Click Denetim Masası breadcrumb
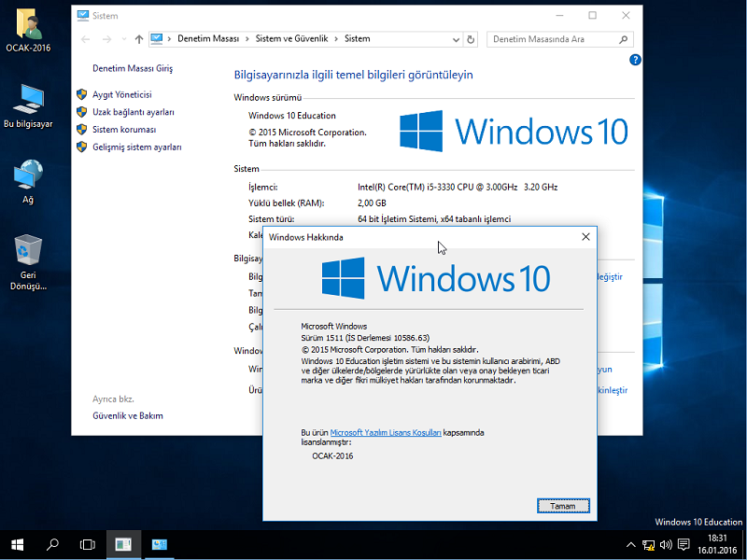Viewport: 747px width, 560px height. pos(208,38)
